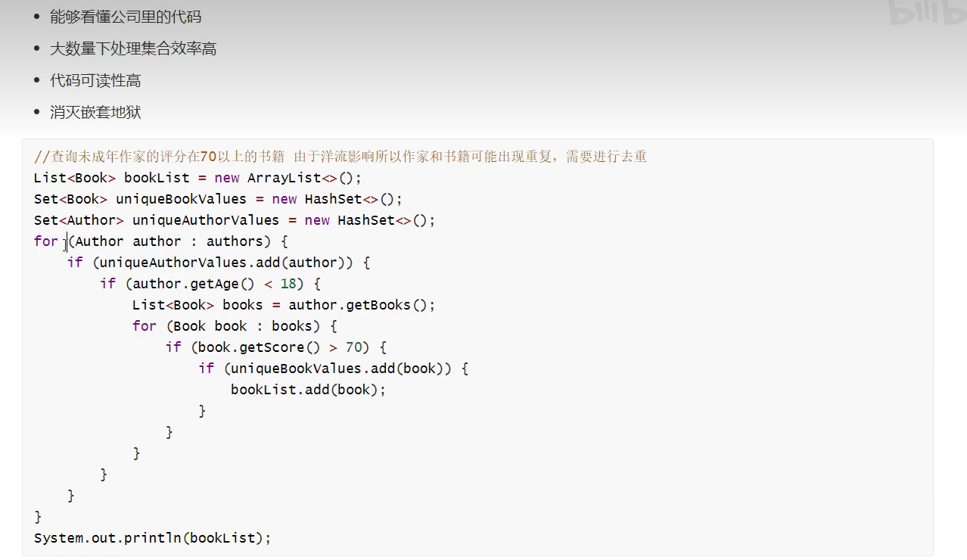Click the Chinese comment line in the code
Image resolution: width=967 pixels, height=560 pixels.
click(340, 157)
